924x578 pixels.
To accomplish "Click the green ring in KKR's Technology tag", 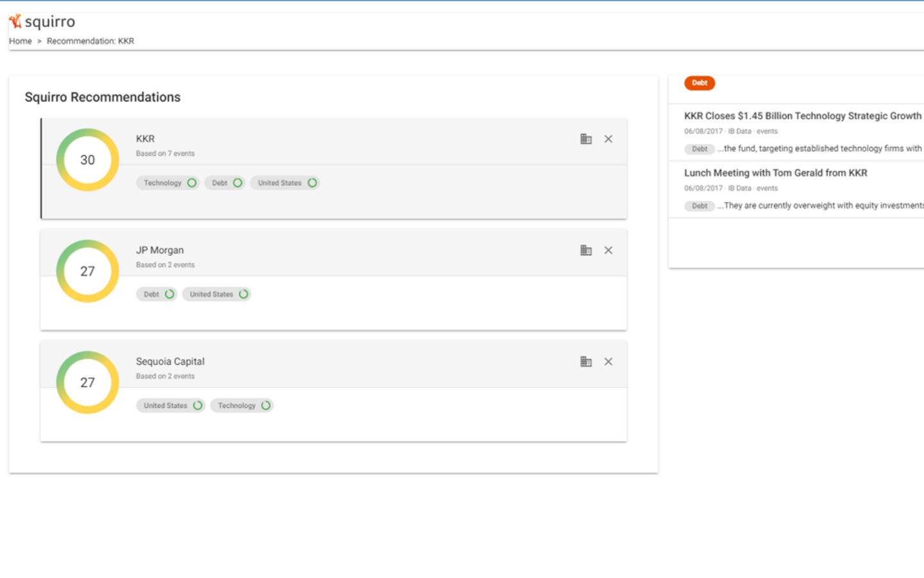I will coord(192,183).
